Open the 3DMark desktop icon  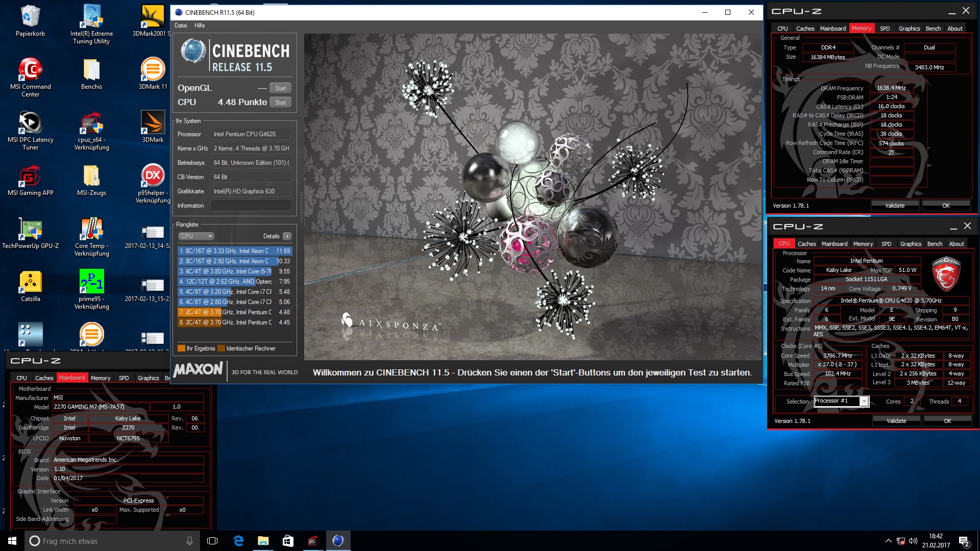153,126
